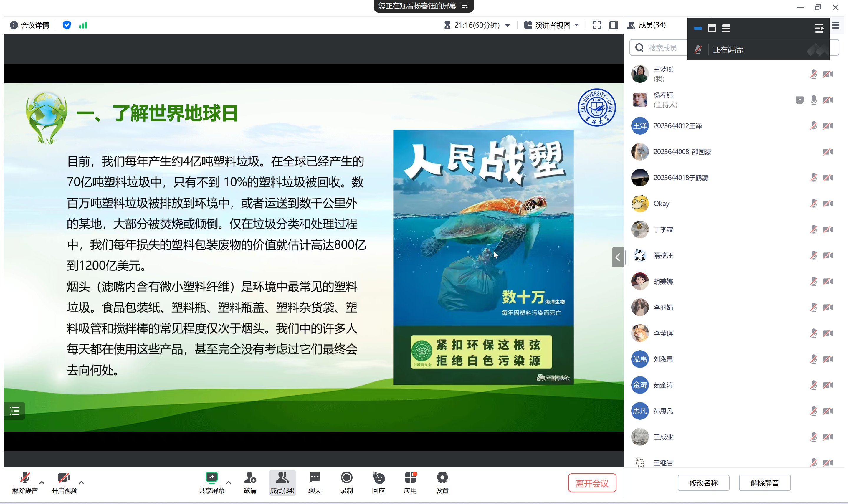The width and height of the screenshot is (848, 504).
Task: Click the Rename button
Action: pyautogui.click(x=703, y=483)
